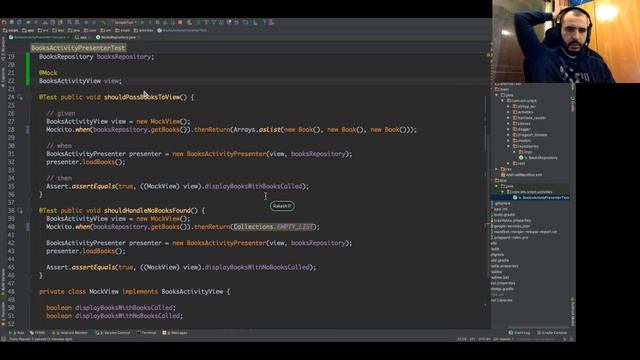Image resolution: width=640 pixels, height=360 pixels.
Task: Click the Make Project icon in toolbar
Action: tap(103, 22)
